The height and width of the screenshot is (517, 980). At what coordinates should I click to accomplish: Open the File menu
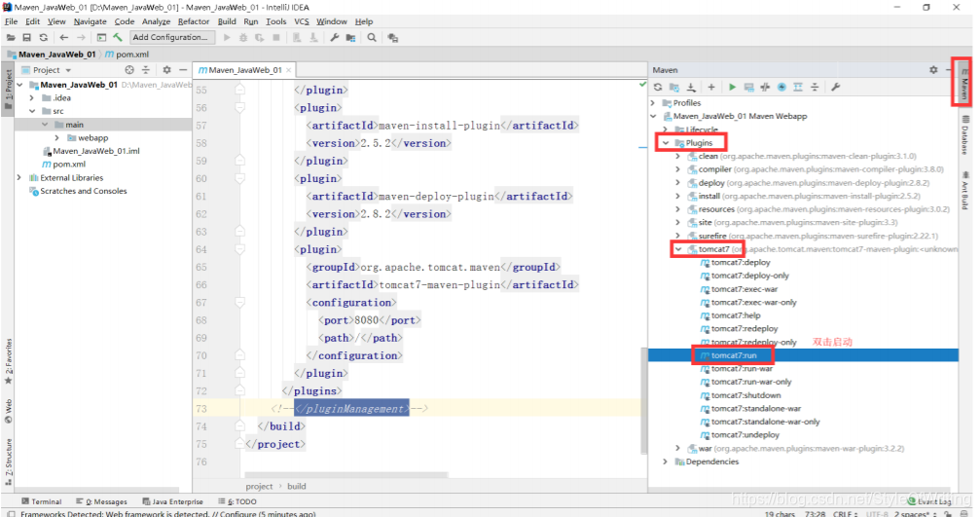12,21
